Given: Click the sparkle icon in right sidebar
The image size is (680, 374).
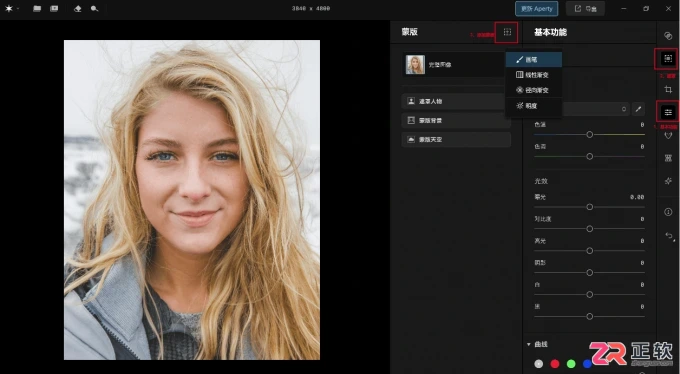Looking at the screenshot, I should (x=668, y=181).
